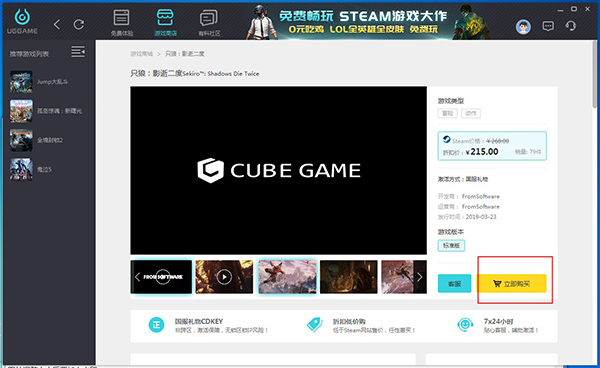Viewport: 600px width, 368px height.
Task: Select the highlighted snowy mountain thumbnail
Action: [x=287, y=277]
